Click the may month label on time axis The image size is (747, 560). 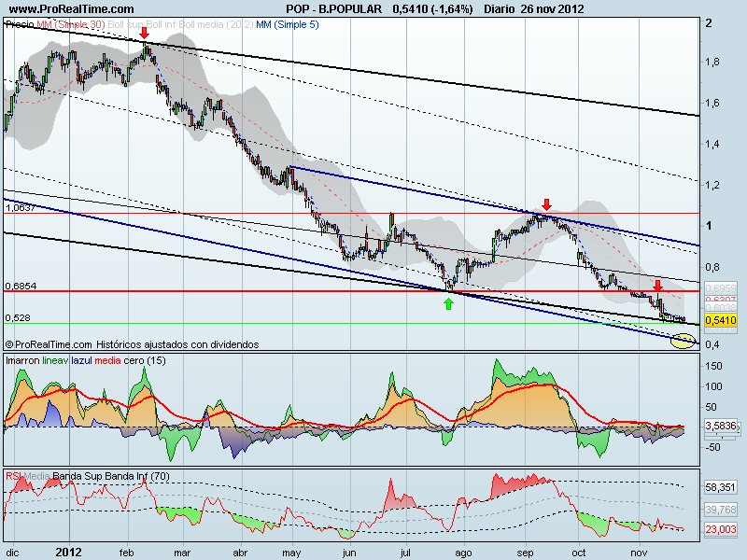(x=291, y=553)
